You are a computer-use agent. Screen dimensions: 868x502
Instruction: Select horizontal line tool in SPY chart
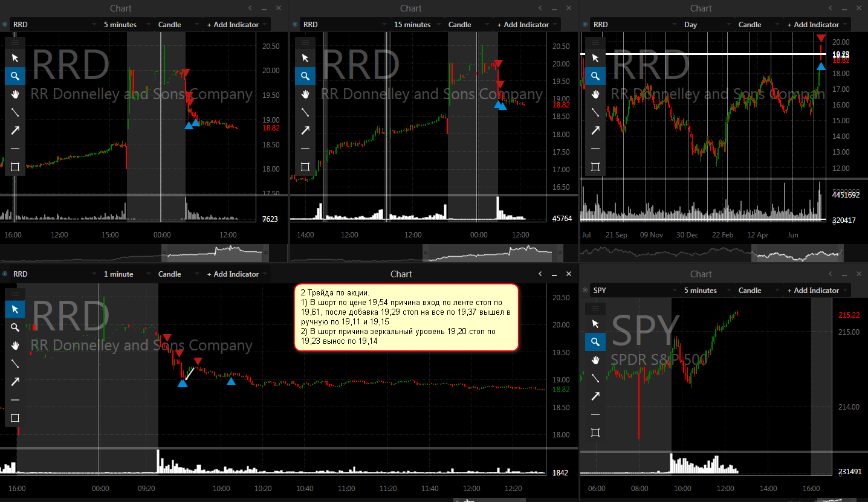point(595,414)
